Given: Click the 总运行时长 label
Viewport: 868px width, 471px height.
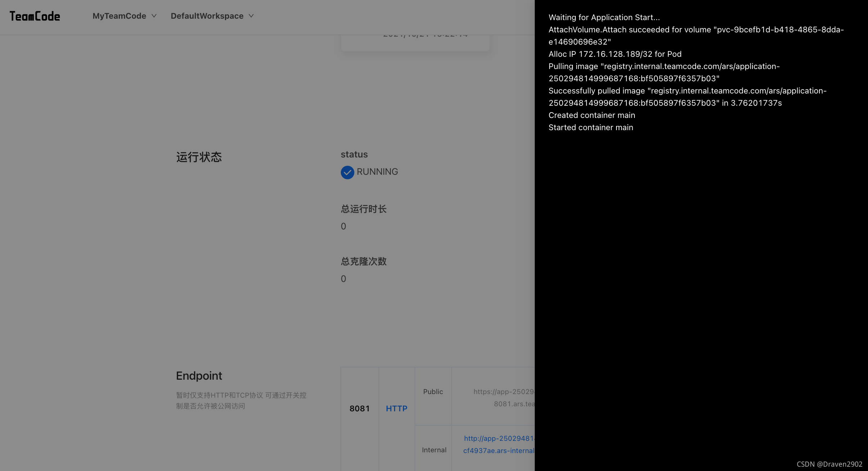Looking at the screenshot, I should pos(363,209).
